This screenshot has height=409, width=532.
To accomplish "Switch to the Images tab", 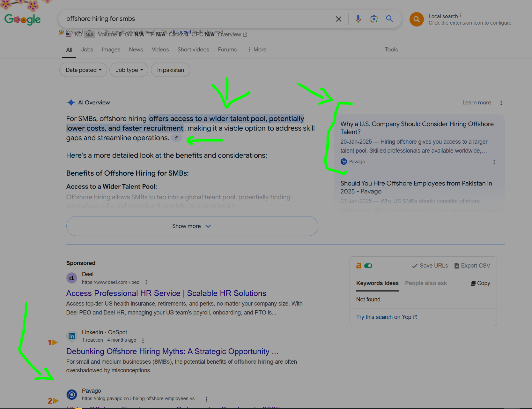I will click(111, 50).
